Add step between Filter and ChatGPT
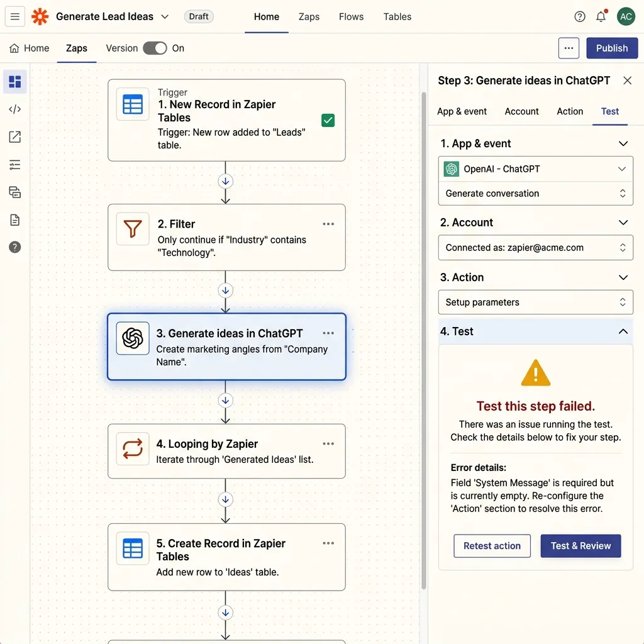This screenshot has width=644, height=644. tap(226, 291)
